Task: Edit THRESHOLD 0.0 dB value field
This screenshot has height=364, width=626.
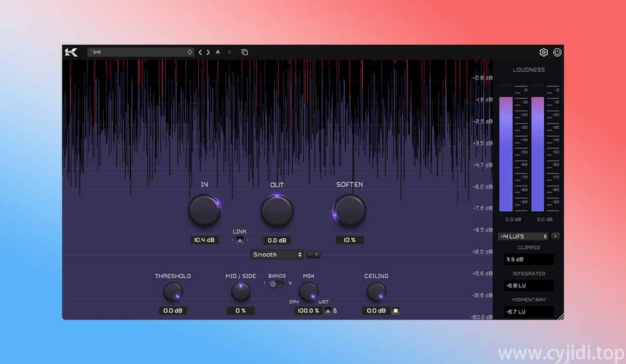Action: click(x=173, y=311)
